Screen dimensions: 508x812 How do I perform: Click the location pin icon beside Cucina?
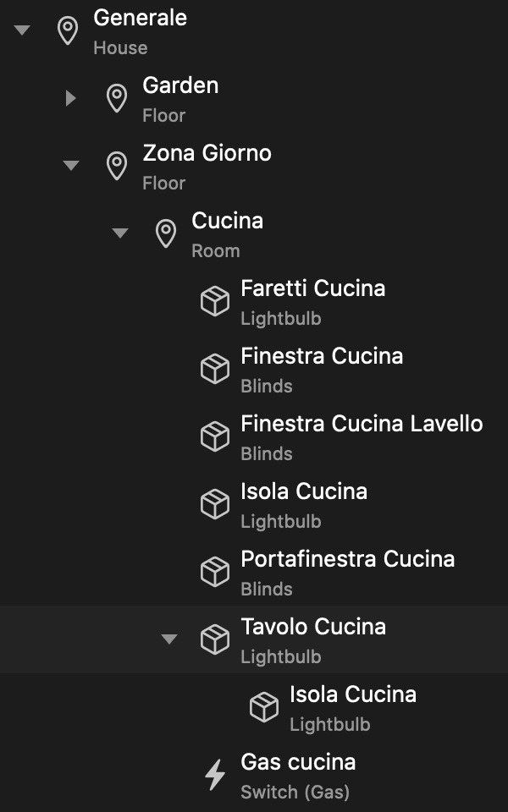click(166, 233)
